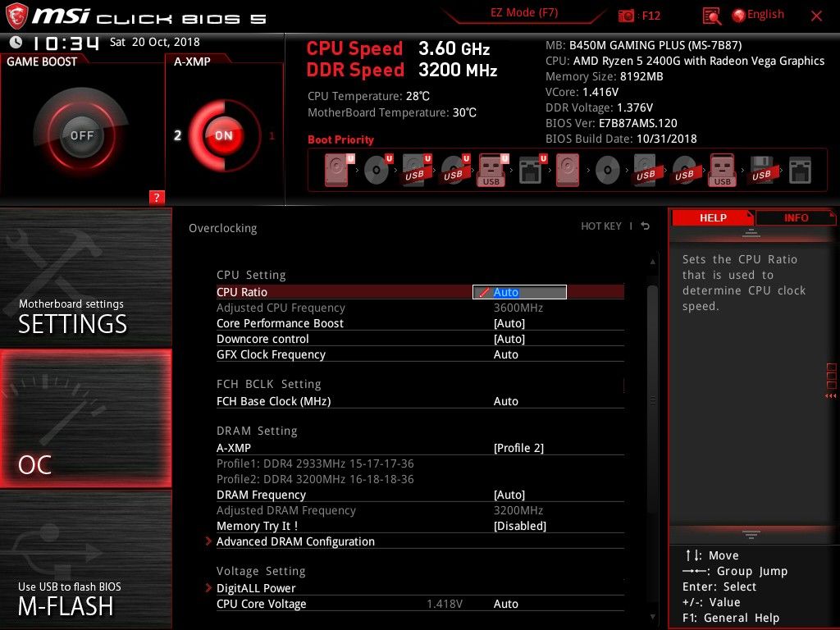The width and height of the screenshot is (840, 630).
Task: Open Core Performance Boost [Auto] dropdown
Action: (509, 323)
